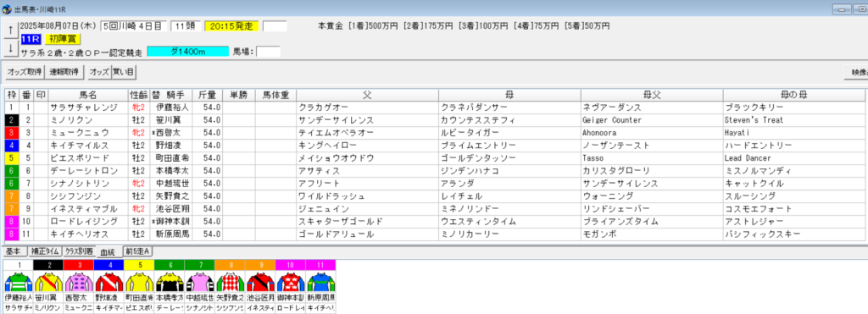Click the 単勝 column header
Image resolution: width=868 pixels, height=314 pixels.
(239, 95)
